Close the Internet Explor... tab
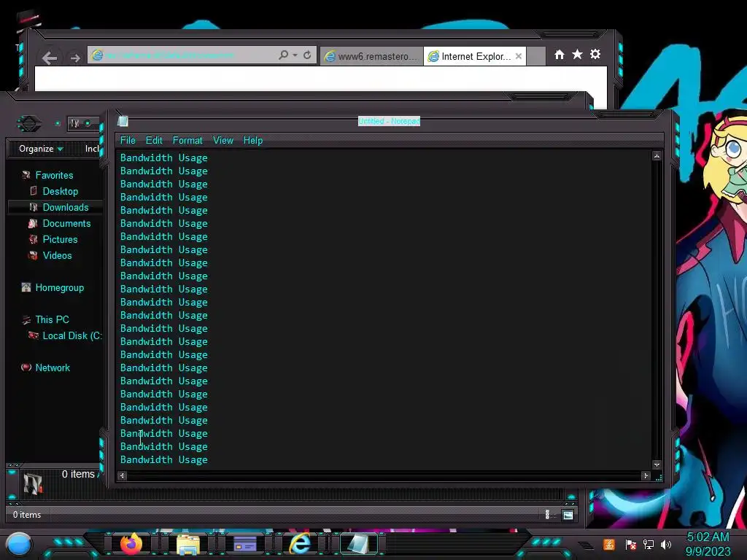The width and height of the screenshot is (747, 560). [519, 56]
